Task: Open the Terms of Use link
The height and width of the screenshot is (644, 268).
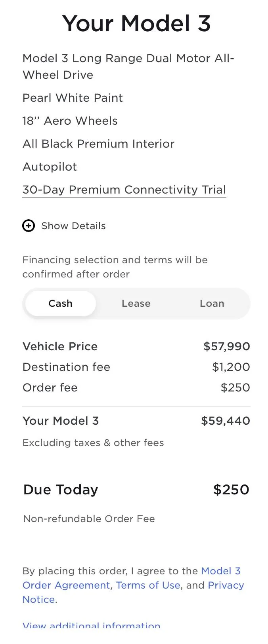Action: pos(148,585)
